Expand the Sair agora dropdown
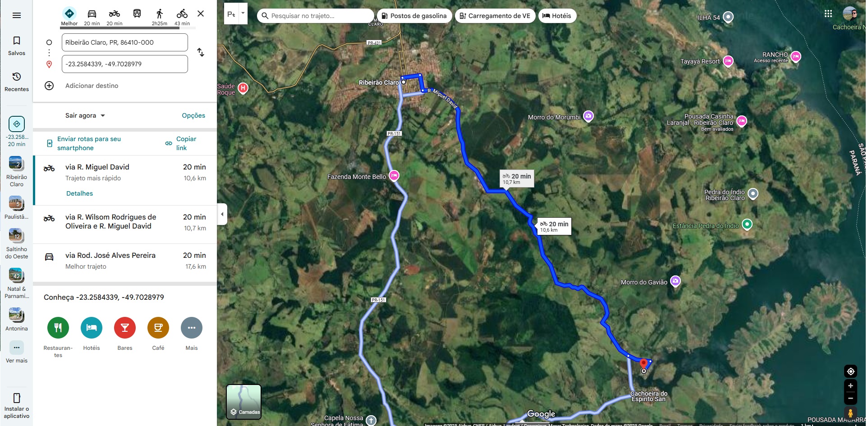 pos(85,115)
